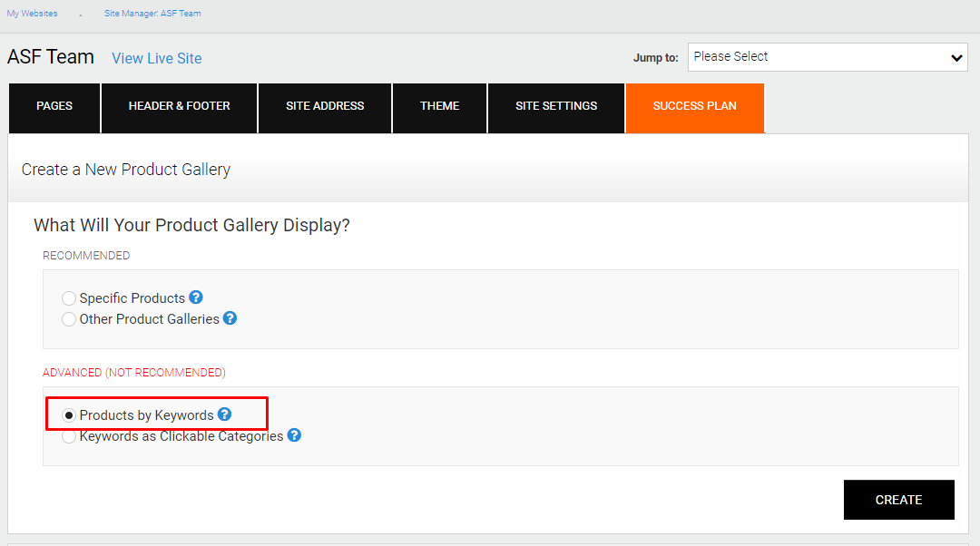Choose Keywords as Clickable Categories option
Viewport: 980px width, 546px height.
69,436
